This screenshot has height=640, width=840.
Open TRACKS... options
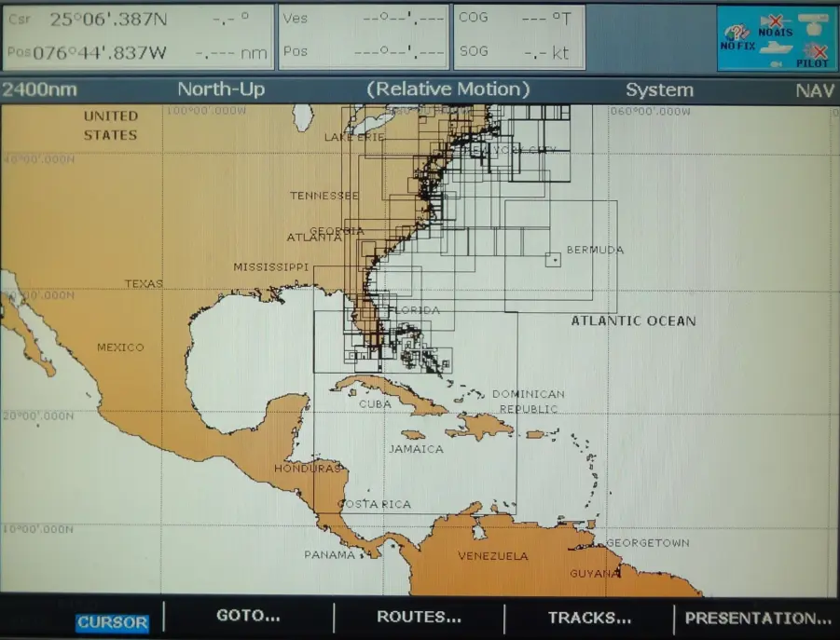tap(592, 618)
